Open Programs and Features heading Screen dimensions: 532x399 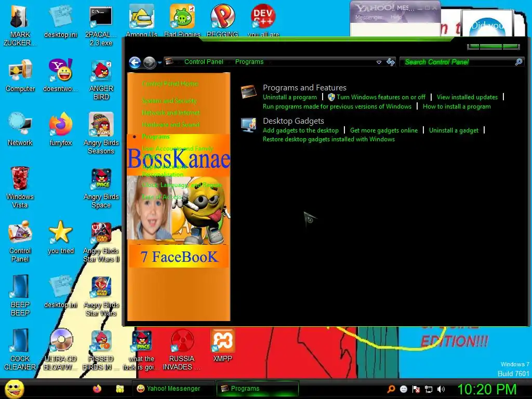[304, 87]
